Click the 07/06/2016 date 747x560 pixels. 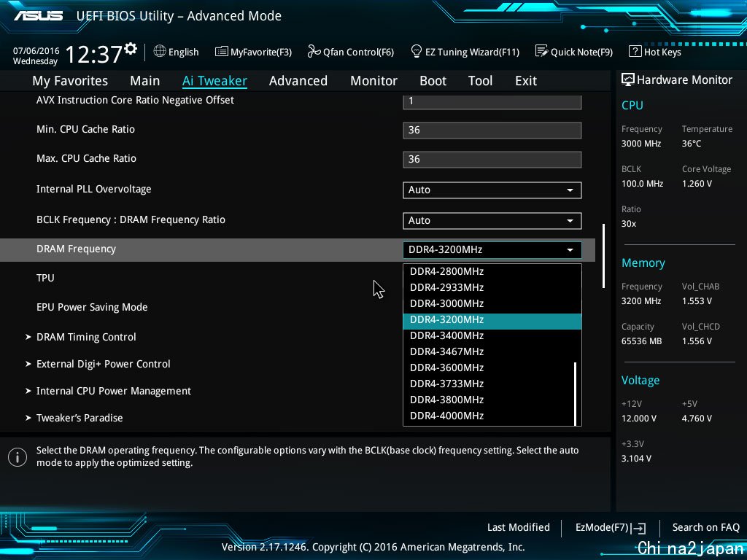36,51
